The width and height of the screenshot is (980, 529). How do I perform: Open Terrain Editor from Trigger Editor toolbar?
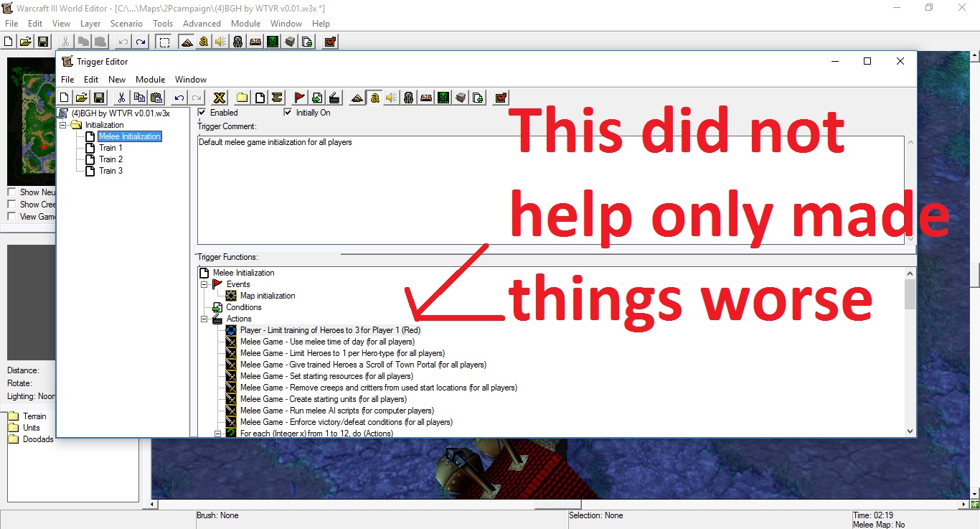pos(357,98)
